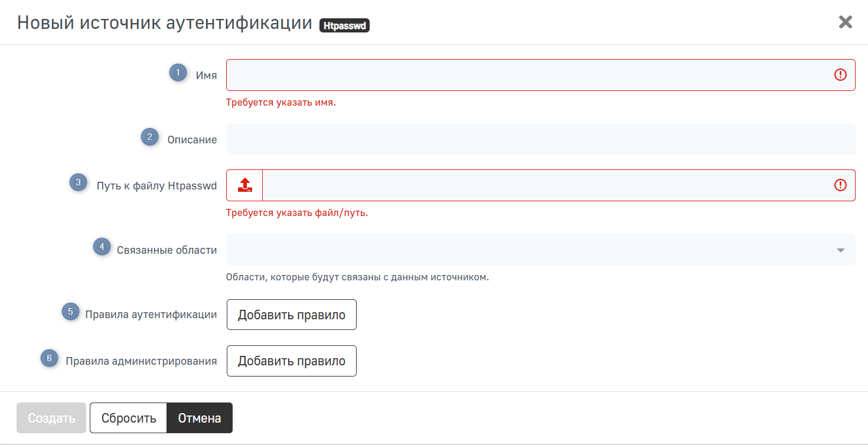Click help badge number 1 beside Имя

point(178,73)
